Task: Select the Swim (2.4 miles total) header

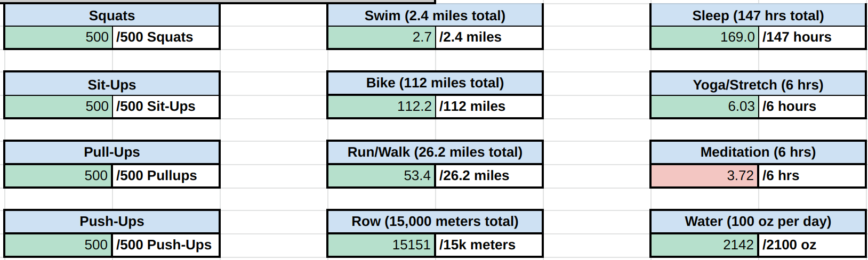Action: (x=435, y=15)
